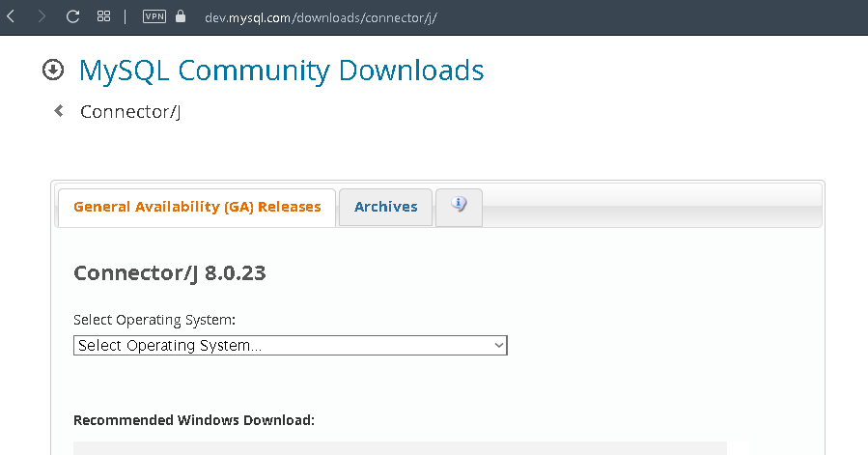Click the browser forward arrow

42,16
